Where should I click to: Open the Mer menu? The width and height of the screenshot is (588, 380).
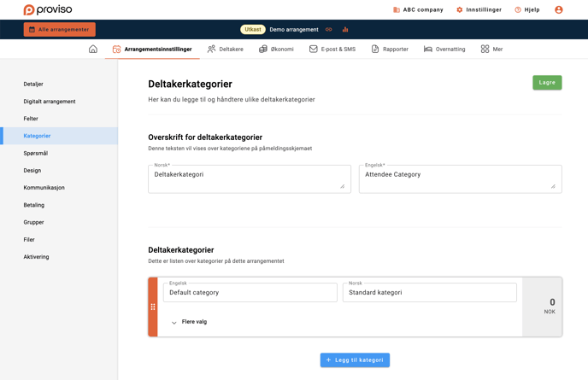[x=491, y=50]
